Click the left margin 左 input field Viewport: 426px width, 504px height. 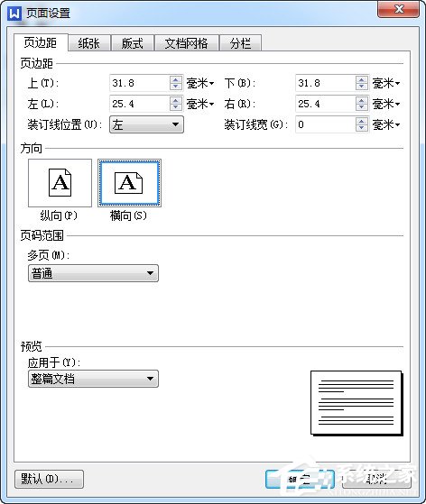139,104
